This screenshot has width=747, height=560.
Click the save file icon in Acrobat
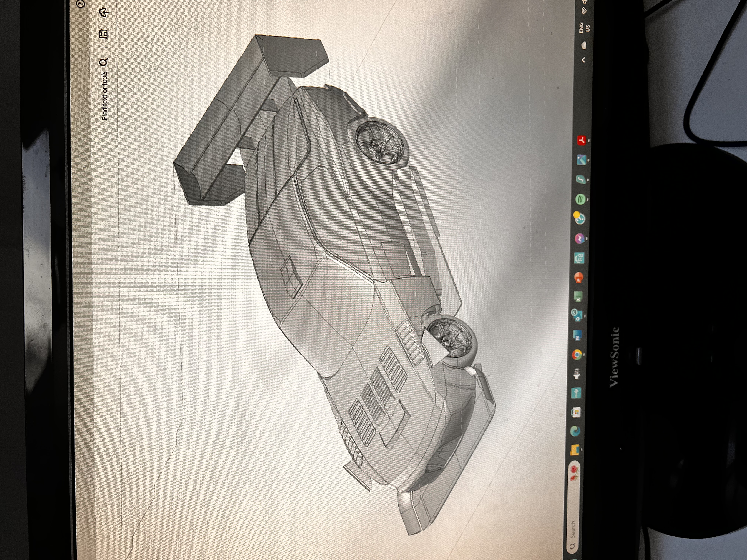pos(103,34)
